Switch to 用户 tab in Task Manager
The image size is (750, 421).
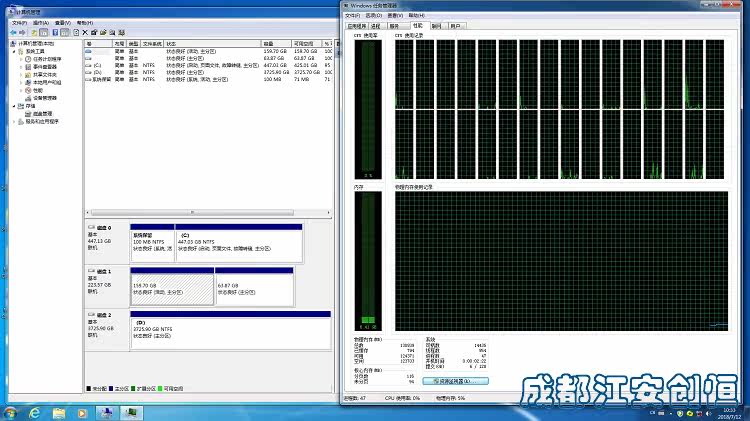(455, 26)
